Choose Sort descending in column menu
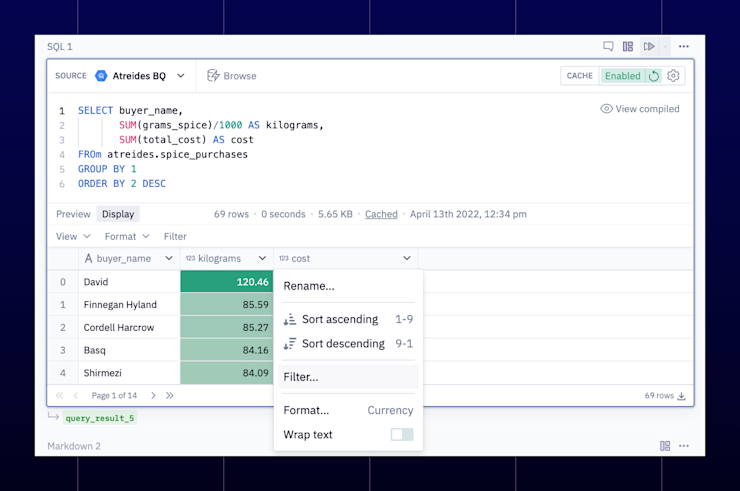 pyautogui.click(x=348, y=344)
